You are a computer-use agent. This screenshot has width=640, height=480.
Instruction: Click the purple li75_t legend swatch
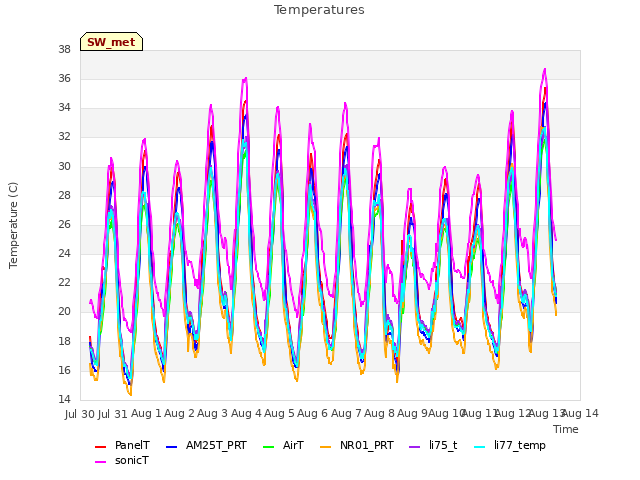coord(414,447)
